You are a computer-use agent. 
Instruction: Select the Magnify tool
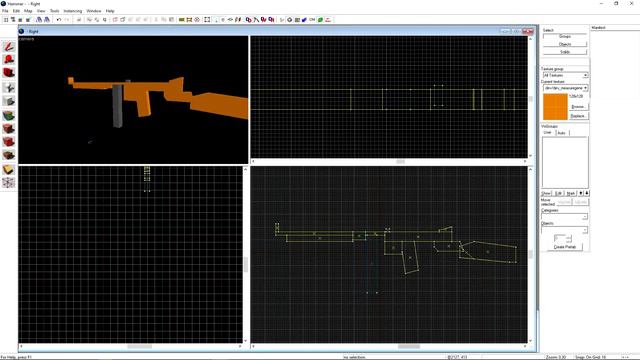9,60
